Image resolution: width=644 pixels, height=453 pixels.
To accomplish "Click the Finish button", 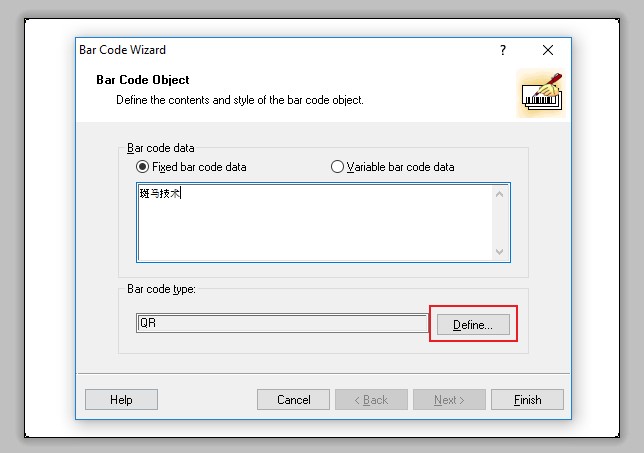I will 527,400.
